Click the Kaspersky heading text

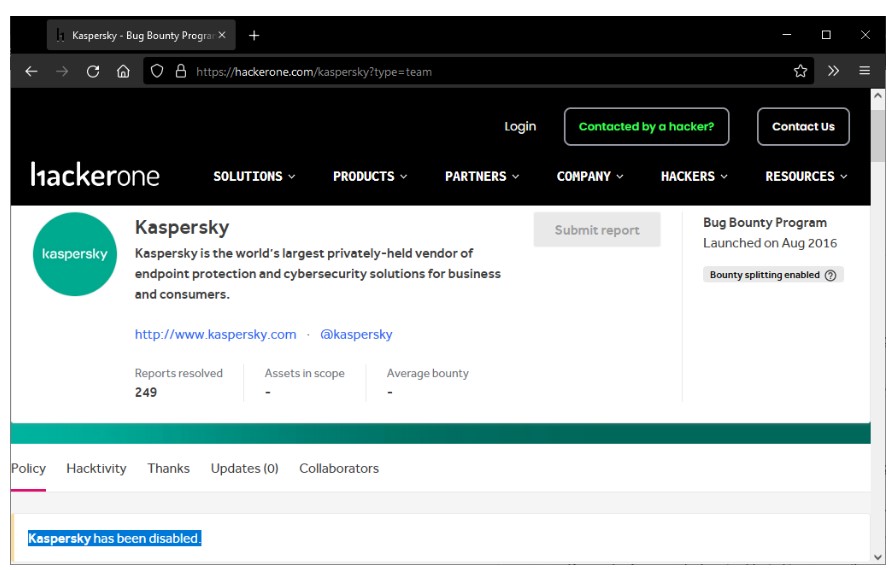click(x=182, y=227)
